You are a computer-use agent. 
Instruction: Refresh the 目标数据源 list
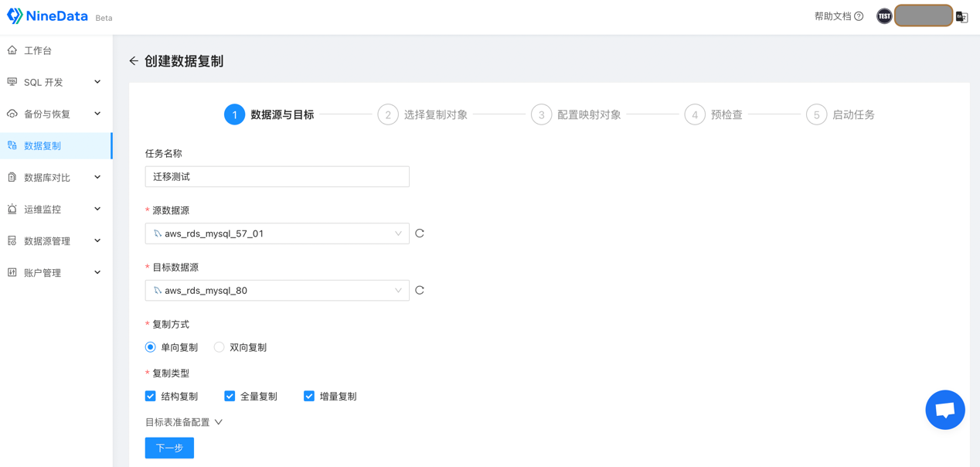click(420, 291)
